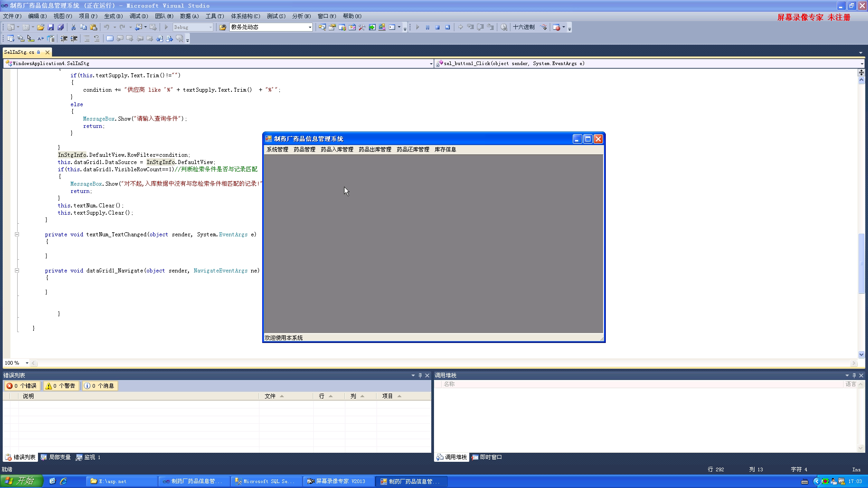Open the command window toolbar icon
The height and width of the screenshot is (488, 868).
tap(392, 27)
